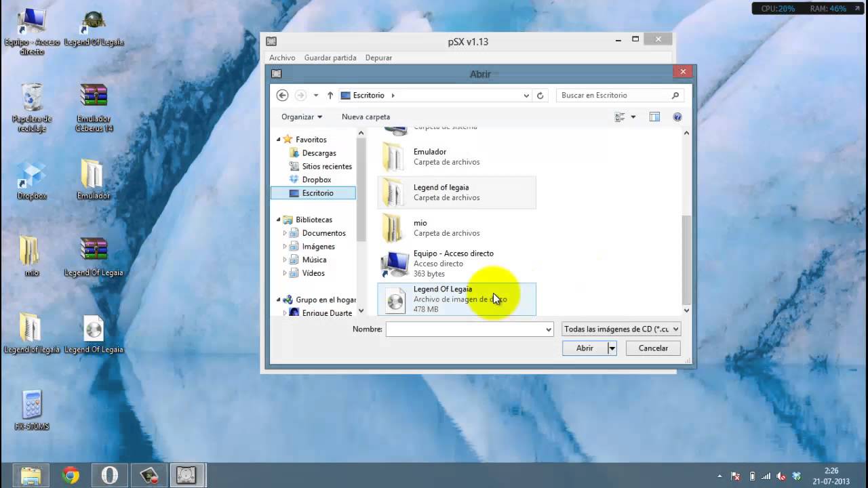This screenshot has width=868, height=488.
Task: Select Imágenes library in navigation pane
Action: pyautogui.click(x=318, y=247)
